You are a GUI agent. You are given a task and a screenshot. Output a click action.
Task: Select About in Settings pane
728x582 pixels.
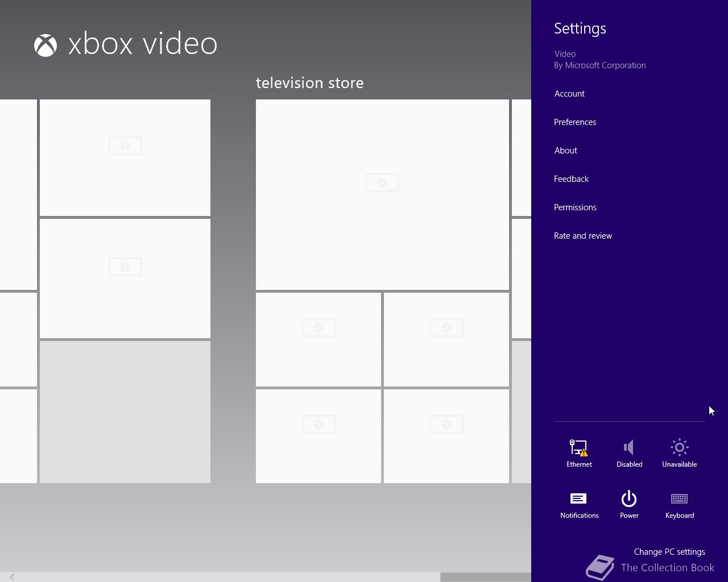(x=565, y=151)
